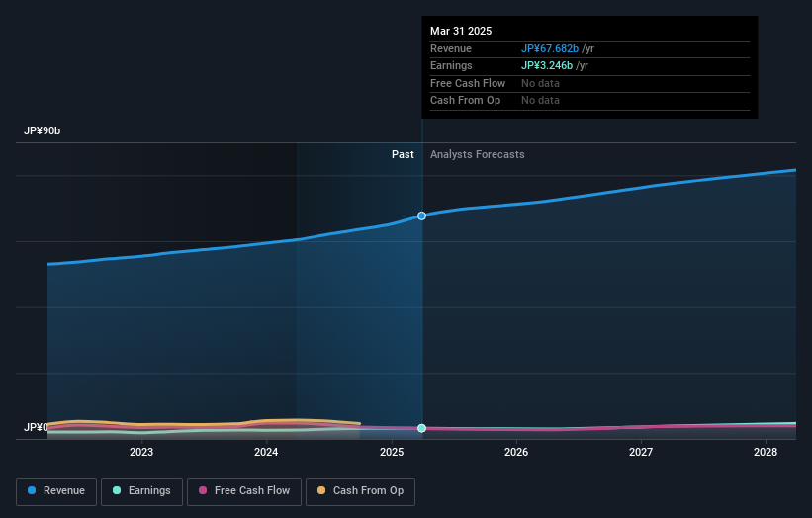Click the Free Cash Flow tooltip row label
Image resolution: width=812 pixels, height=518 pixels.
pos(468,83)
